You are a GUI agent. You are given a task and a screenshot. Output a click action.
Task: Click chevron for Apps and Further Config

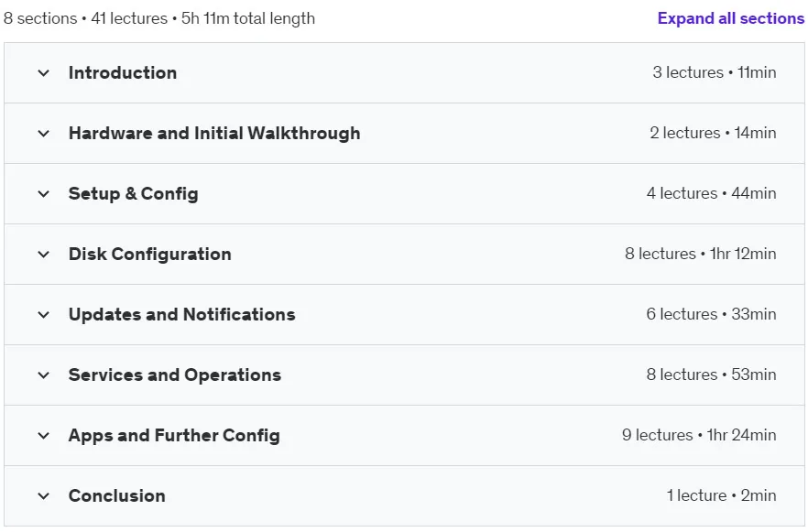pyautogui.click(x=44, y=436)
